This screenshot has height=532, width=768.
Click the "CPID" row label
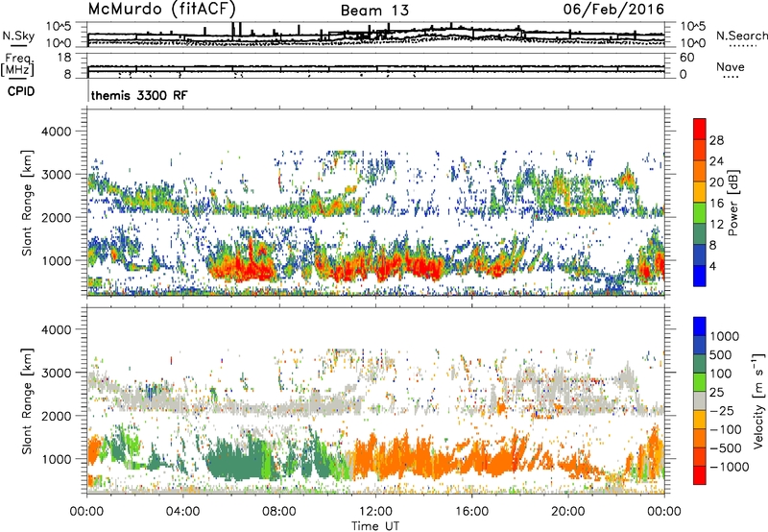pos(21,91)
